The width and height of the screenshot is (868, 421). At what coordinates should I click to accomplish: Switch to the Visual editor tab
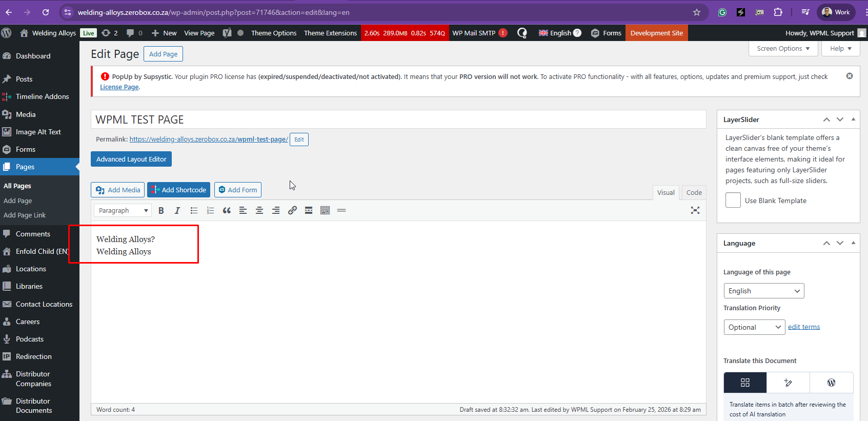[x=666, y=192]
